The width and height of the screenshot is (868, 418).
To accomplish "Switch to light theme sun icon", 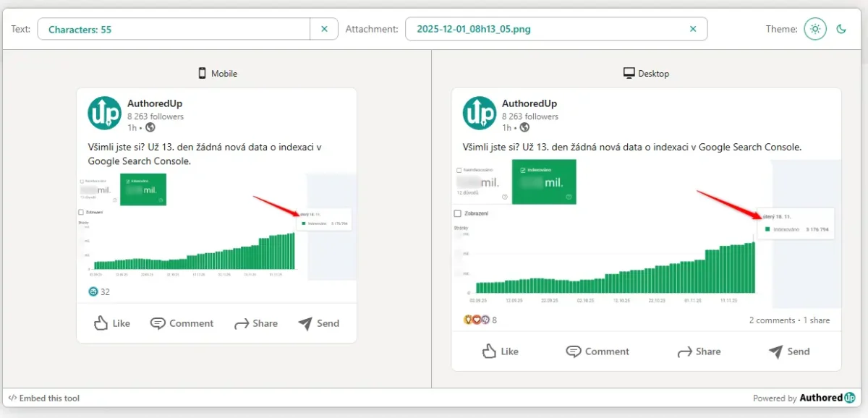I will pyautogui.click(x=815, y=29).
